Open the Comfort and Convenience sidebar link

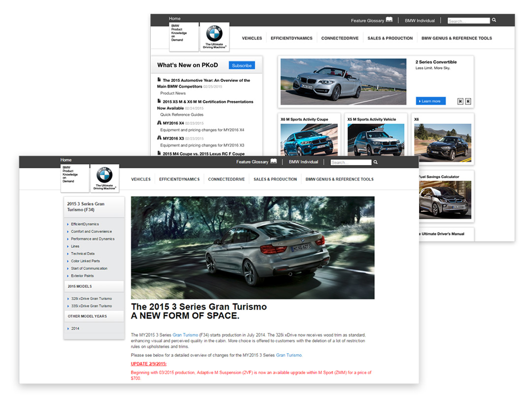tap(91, 232)
